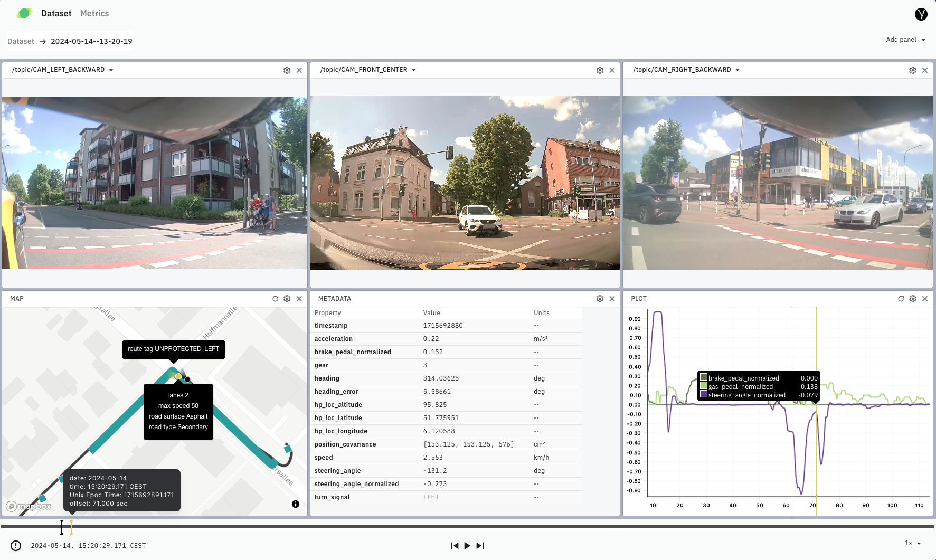Click the map info icon
The height and width of the screenshot is (560, 936).
pos(296,504)
